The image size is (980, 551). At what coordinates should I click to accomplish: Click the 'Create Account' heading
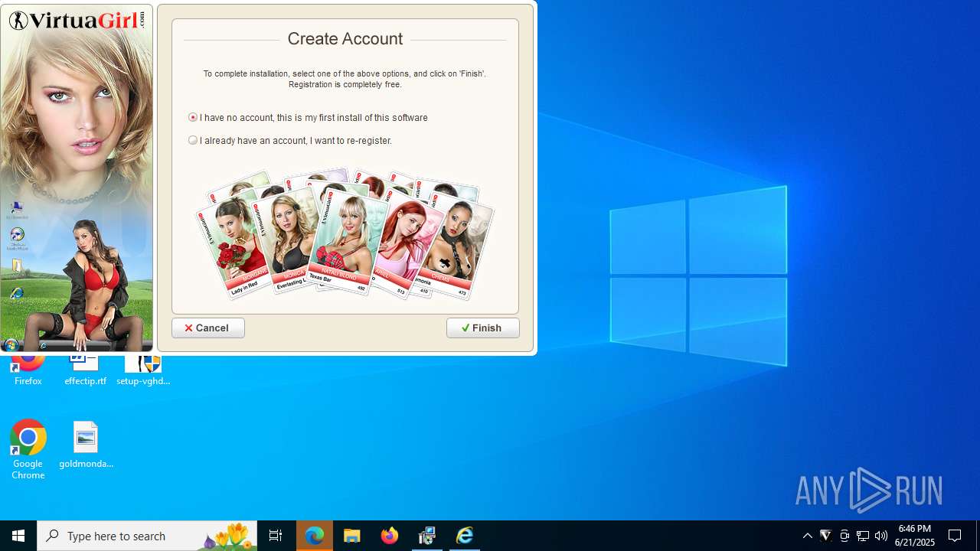345,39
